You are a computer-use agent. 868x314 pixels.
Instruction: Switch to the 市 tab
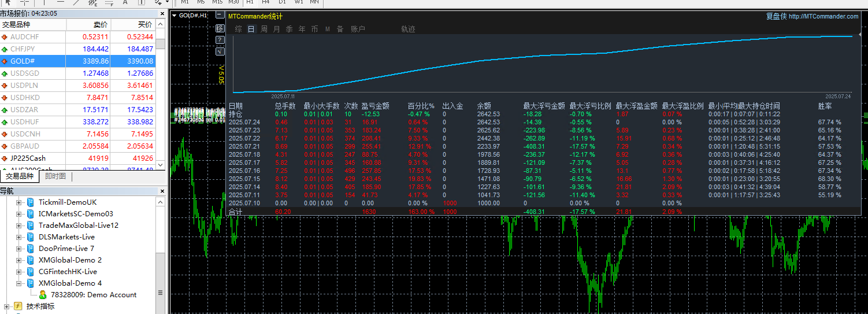tap(314, 29)
